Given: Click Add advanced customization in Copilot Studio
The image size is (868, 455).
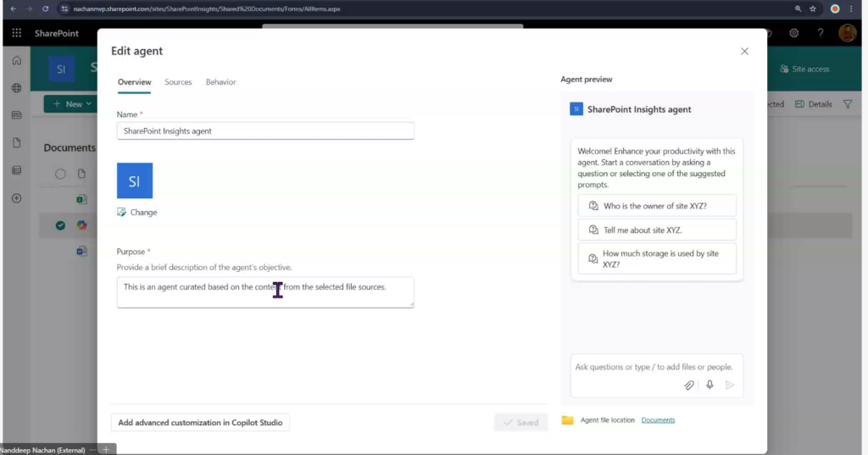Looking at the screenshot, I should [200, 422].
